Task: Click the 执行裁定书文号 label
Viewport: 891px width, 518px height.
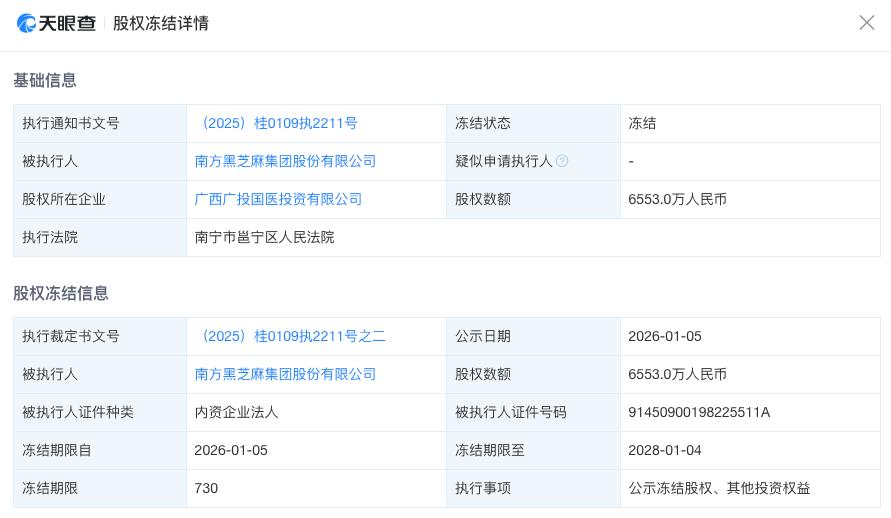Action: (x=71, y=336)
